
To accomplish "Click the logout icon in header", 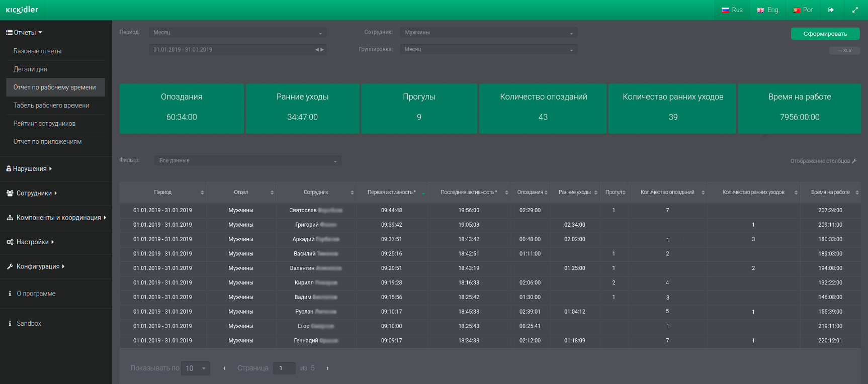I will 831,10.
